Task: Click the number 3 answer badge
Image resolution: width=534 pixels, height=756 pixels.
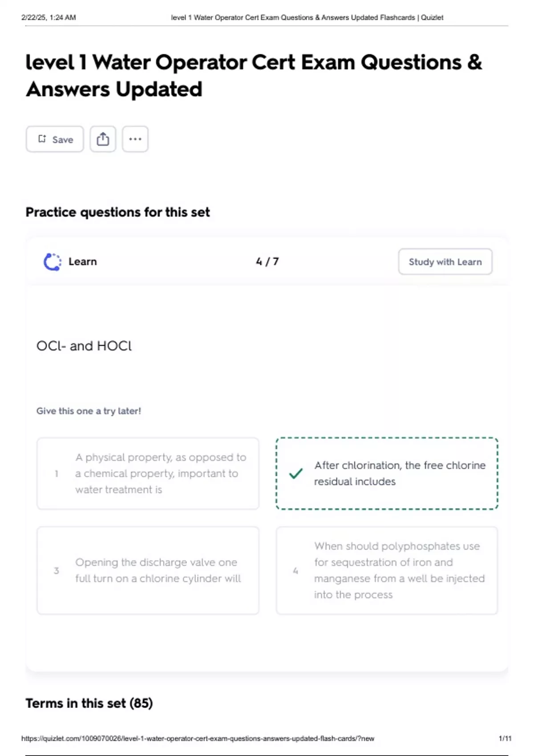Action: [x=57, y=571]
